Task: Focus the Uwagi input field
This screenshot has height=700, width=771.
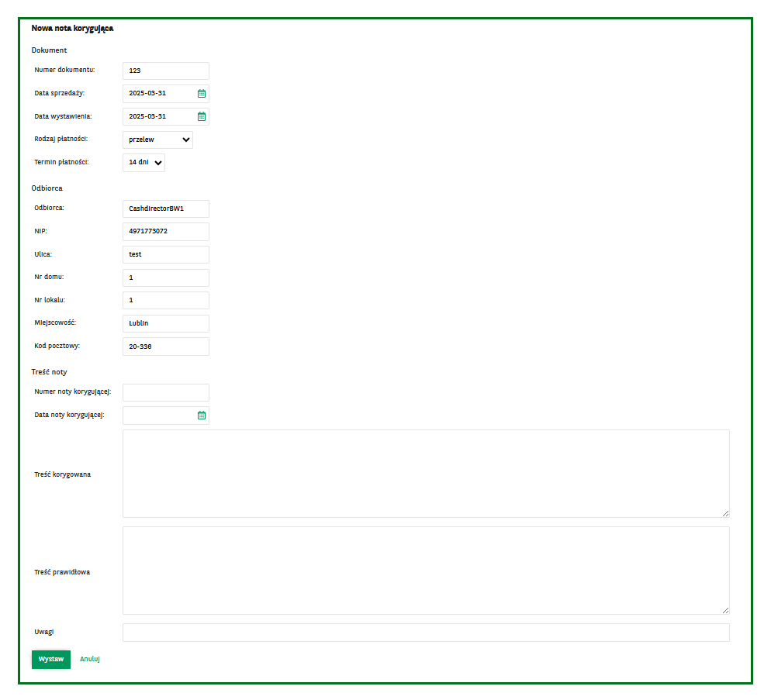Action: 426,633
